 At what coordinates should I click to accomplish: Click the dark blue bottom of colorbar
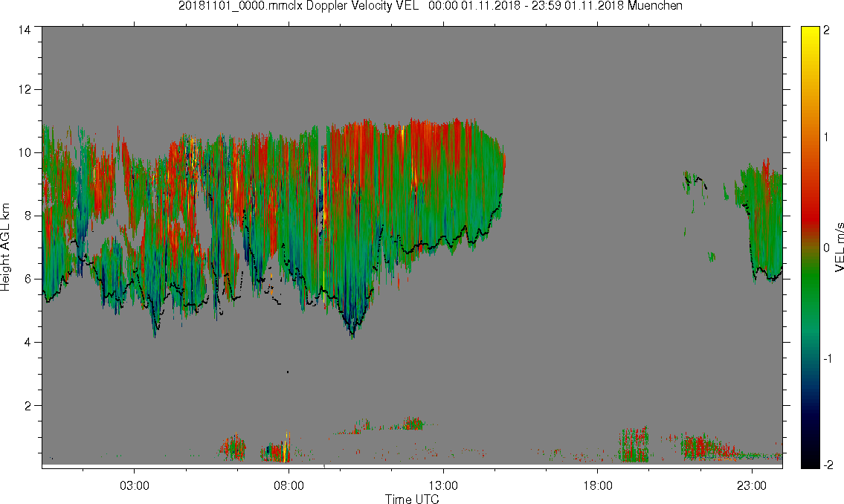click(810, 425)
